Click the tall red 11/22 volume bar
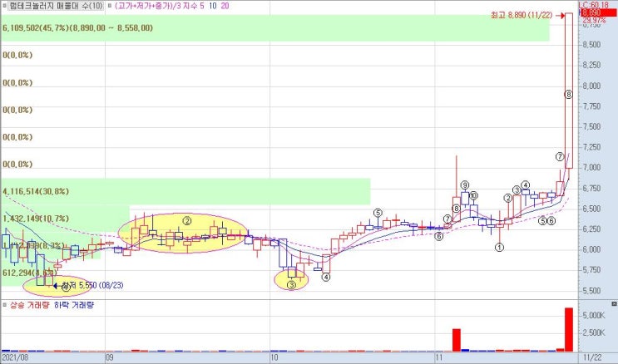This screenshot has width=618, height=364. [569, 329]
